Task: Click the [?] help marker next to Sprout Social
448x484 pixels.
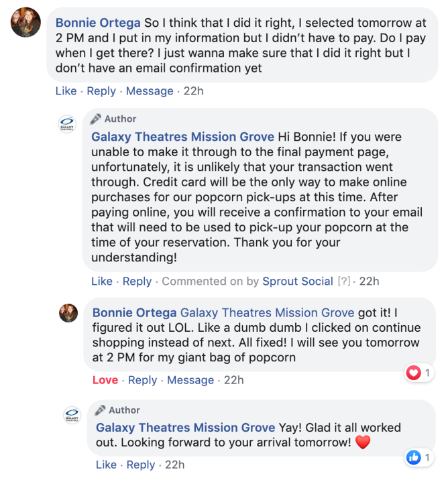Action: coord(344,281)
